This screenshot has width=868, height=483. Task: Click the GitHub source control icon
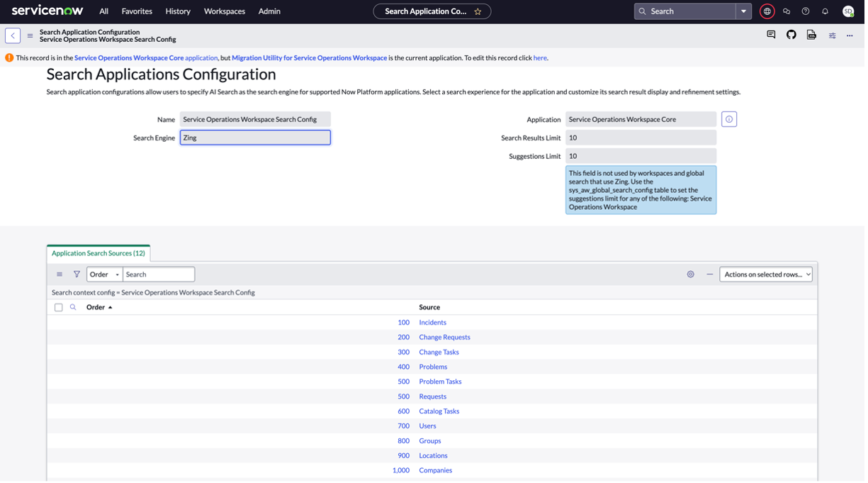tap(794, 35)
